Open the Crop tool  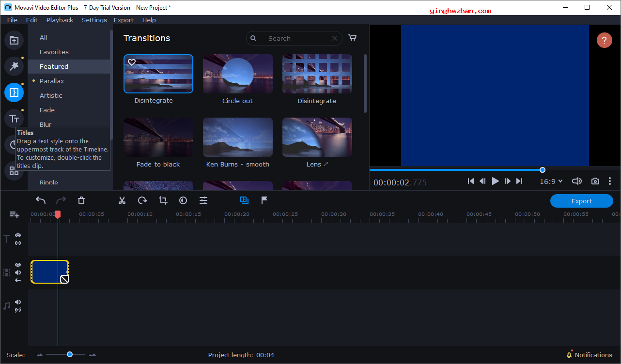point(163,200)
